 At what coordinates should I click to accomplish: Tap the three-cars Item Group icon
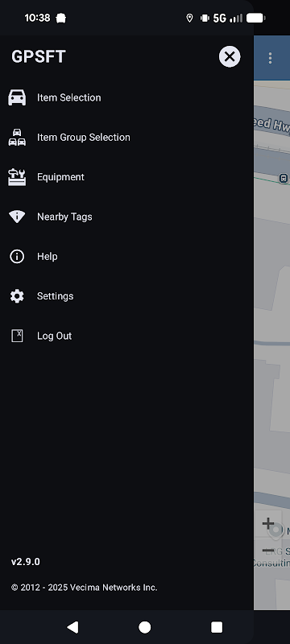coord(17,137)
